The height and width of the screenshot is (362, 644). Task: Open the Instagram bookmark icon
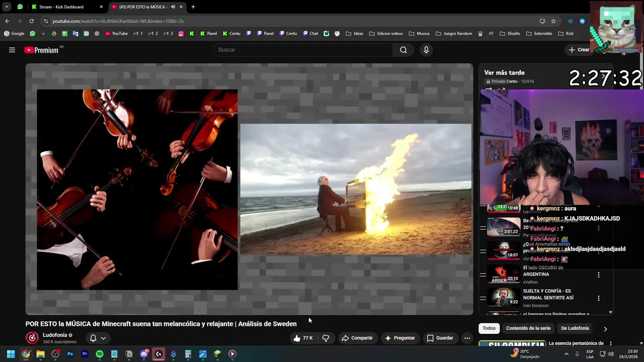(x=181, y=34)
